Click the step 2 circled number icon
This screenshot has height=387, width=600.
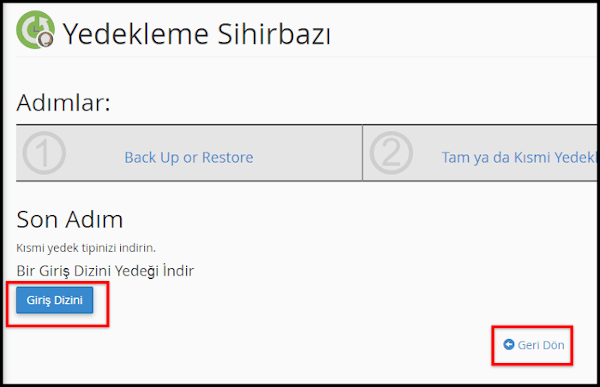[x=391, y=153]
